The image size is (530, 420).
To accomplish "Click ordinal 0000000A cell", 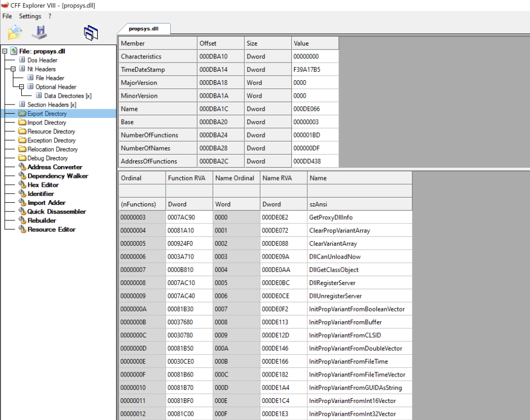I will [142, 309].
